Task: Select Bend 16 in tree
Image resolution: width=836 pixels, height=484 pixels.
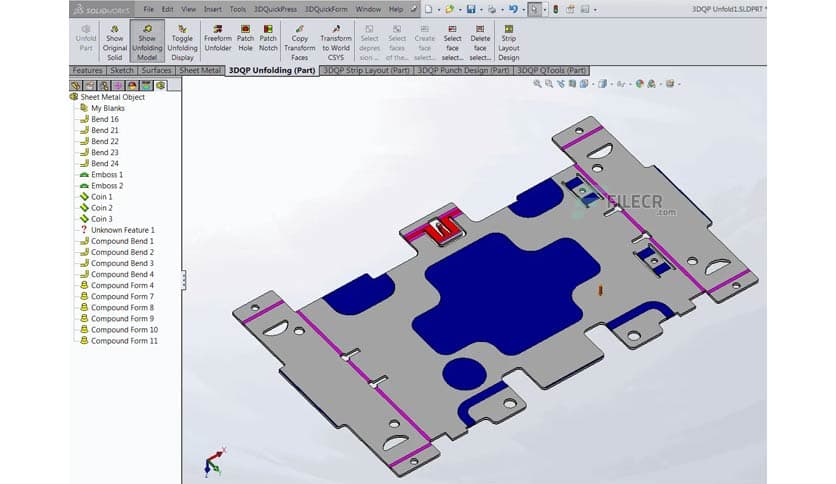Action: tap(99, 119)
